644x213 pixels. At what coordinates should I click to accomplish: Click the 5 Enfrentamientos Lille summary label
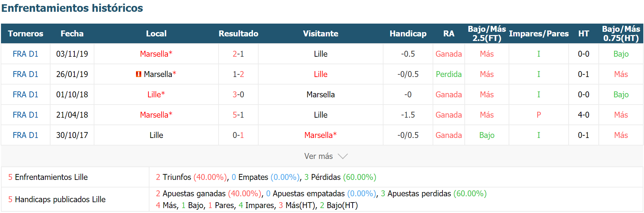(48, 177)
